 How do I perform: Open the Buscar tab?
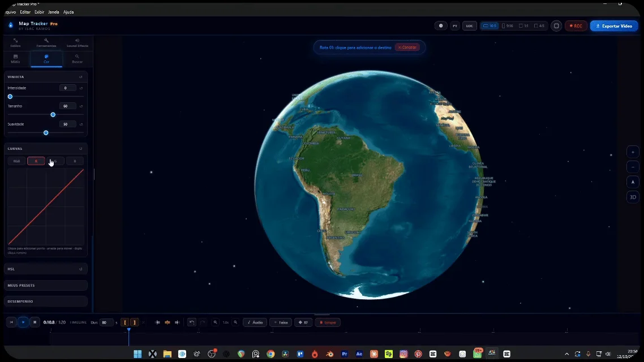point(77,59)
